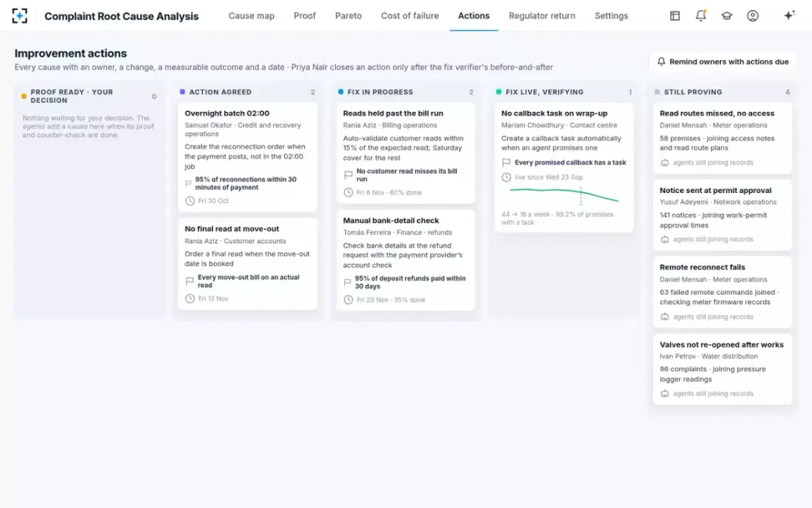The height and width of the screenshot is (508, 812).
Task: Select the Actions tab
Action: click(x=474, y=16)
